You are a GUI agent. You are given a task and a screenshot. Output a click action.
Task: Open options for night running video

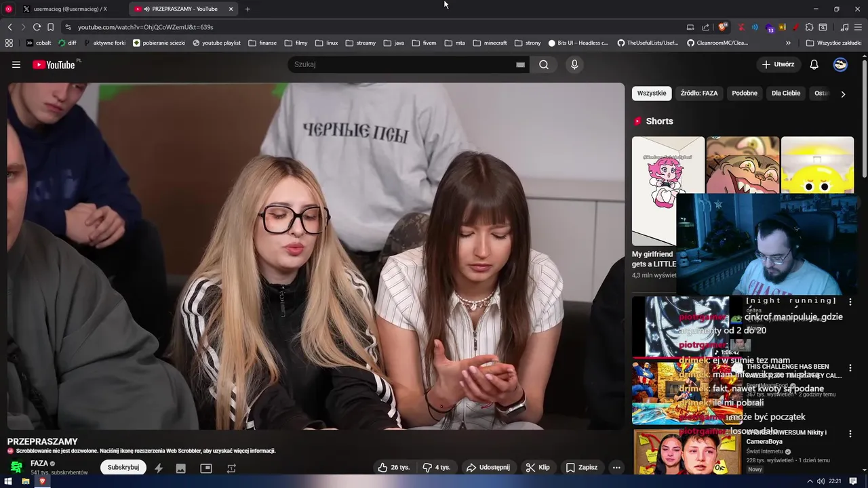point(850,302)
